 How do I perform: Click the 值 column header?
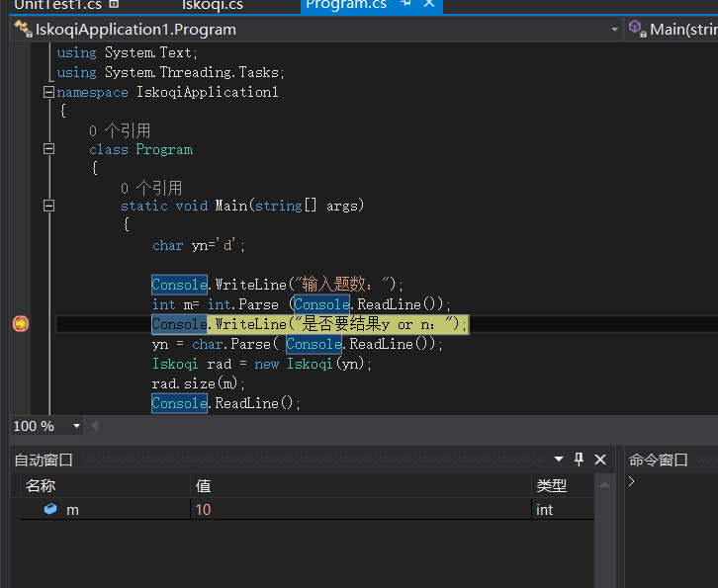coord(361,485)
